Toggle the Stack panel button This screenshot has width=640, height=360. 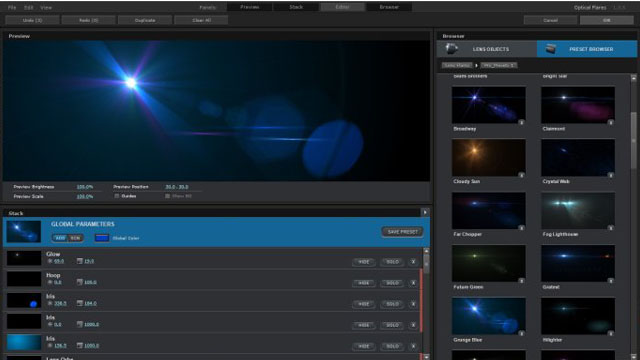click(x=296, y=7)
